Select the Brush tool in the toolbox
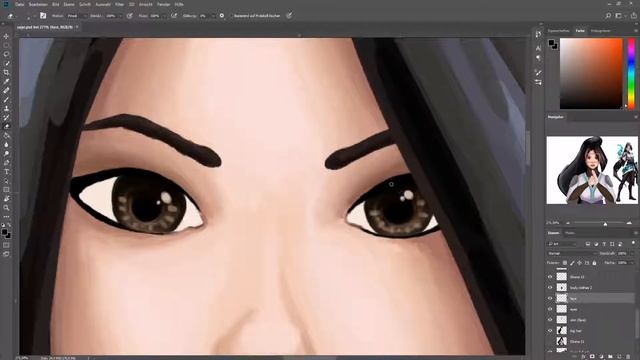This screenshot has width=640, height=360. click(6, 99)
